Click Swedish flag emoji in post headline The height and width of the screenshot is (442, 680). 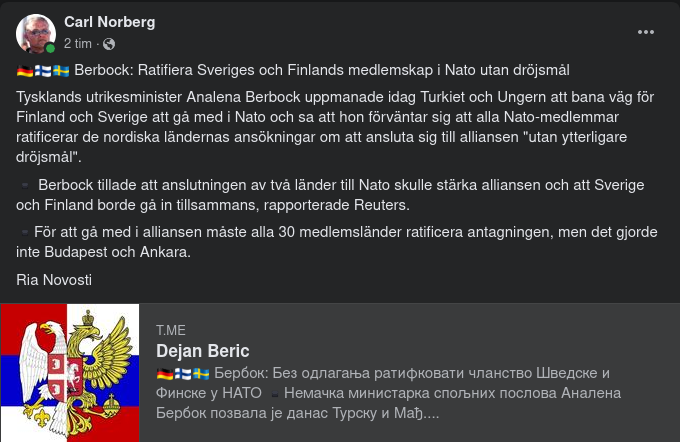tap(61, 70)
